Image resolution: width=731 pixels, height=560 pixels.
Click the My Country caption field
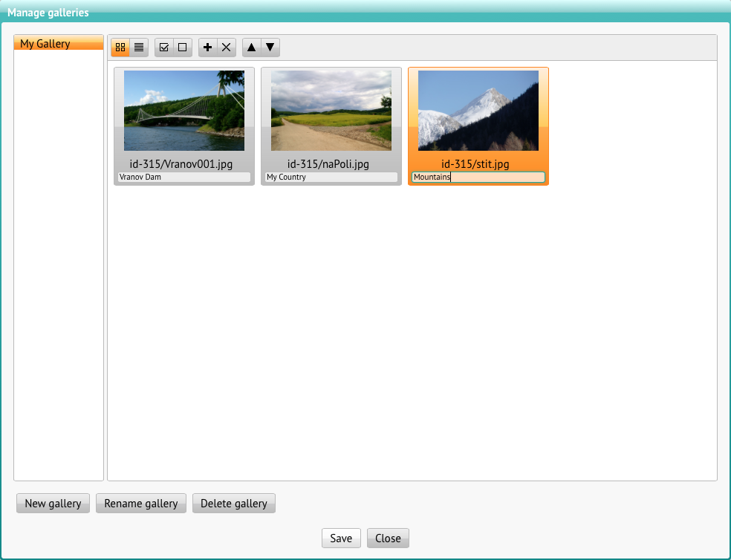(x=331, y=177)
